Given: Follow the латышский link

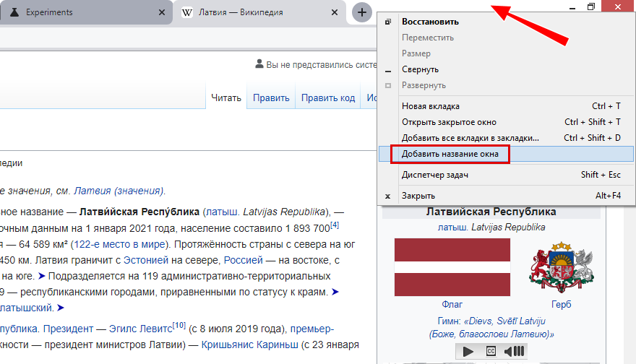Looking at the screenshot, I should pyautogui.click(x=26, y=308).
